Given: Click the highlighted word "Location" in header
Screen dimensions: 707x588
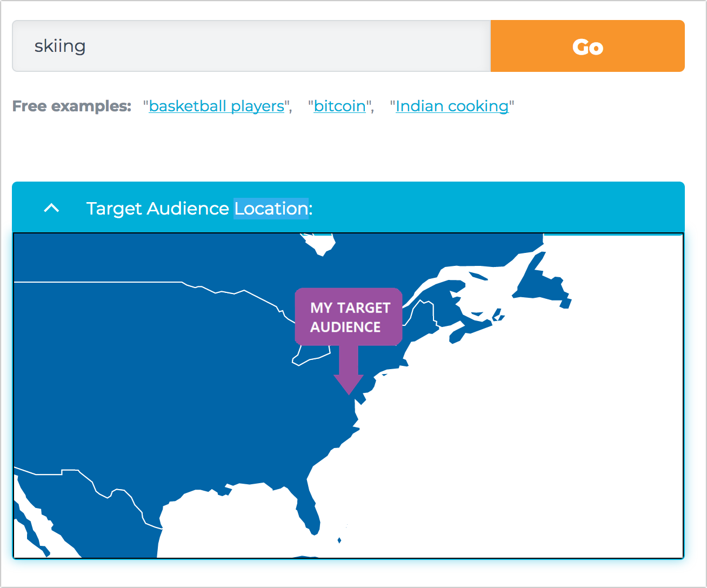Looking at the screenshot, I should tap(271, 209).
